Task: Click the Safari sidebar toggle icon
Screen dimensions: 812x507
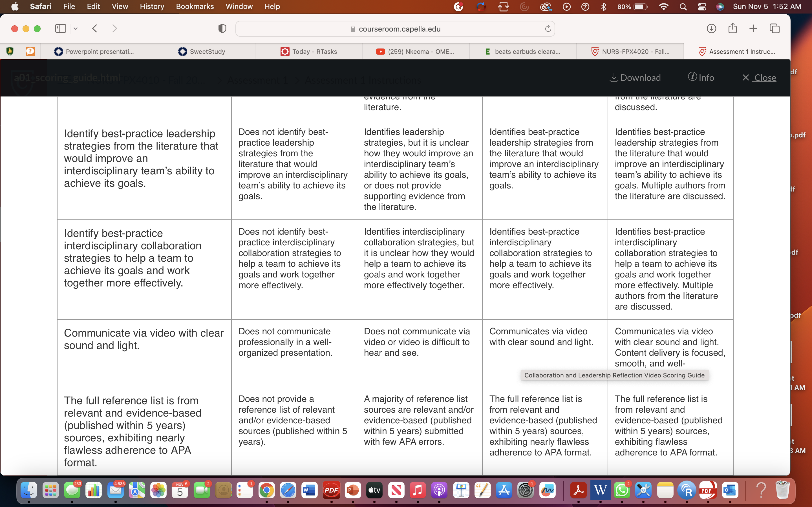Action: point(60,28)
